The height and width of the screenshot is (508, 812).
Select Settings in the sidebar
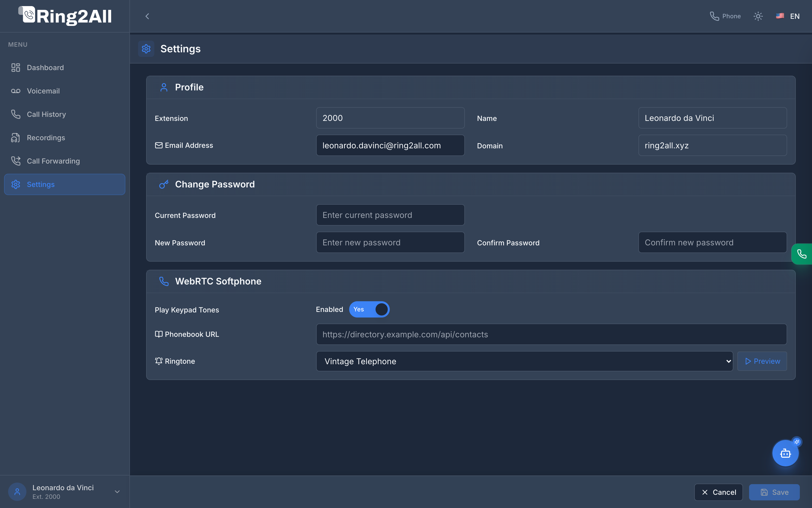pyautogui.click(x=64, y=184)
